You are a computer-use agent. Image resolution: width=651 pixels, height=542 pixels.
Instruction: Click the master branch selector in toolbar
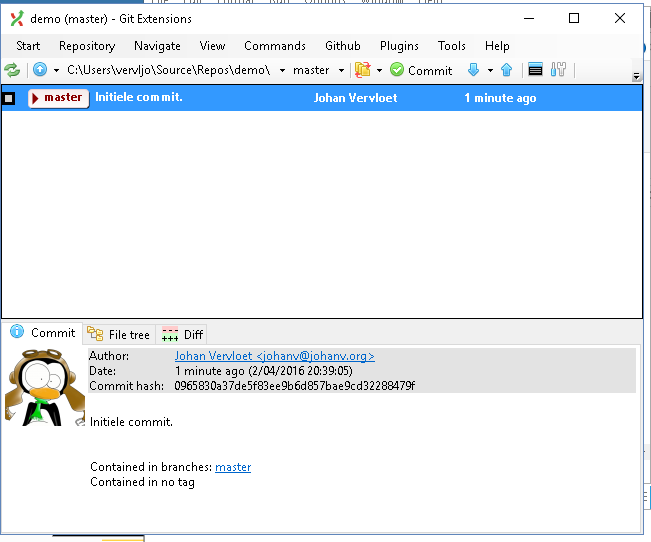[311, 70]
